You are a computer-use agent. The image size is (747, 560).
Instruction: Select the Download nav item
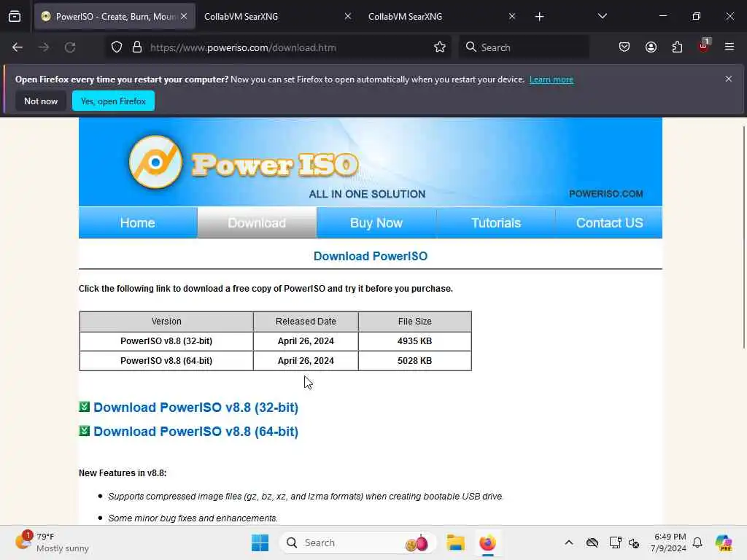(x=257, y=222)
